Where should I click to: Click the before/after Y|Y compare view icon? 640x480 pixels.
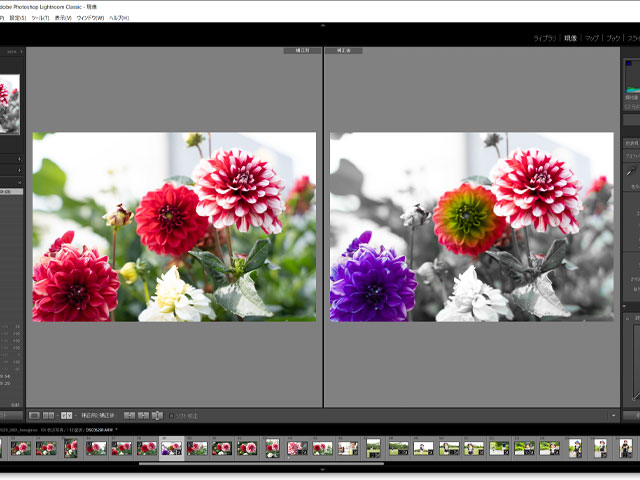tap(65, 415)
